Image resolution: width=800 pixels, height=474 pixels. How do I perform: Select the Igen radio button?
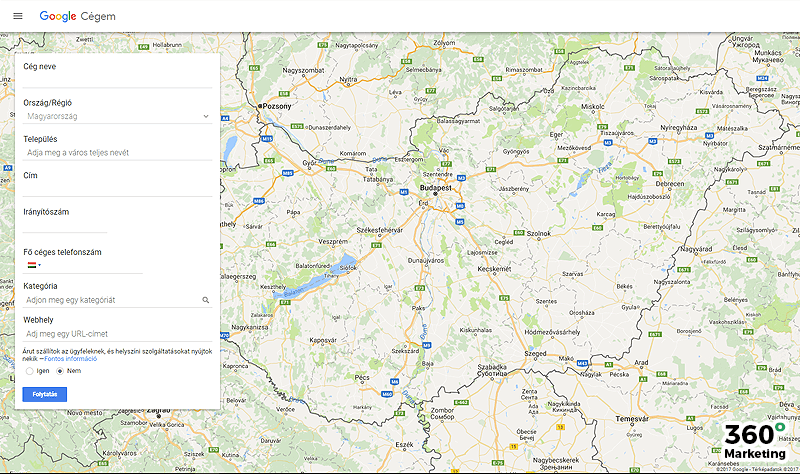point(30,371)
